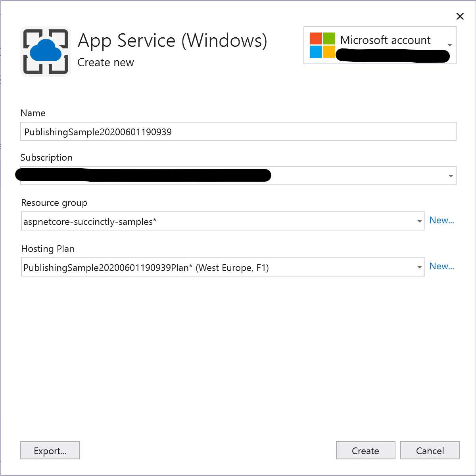The image size is (476, 476).
Task: Open the Hosting Plan dropdown
Action: (x=419, y=267)
